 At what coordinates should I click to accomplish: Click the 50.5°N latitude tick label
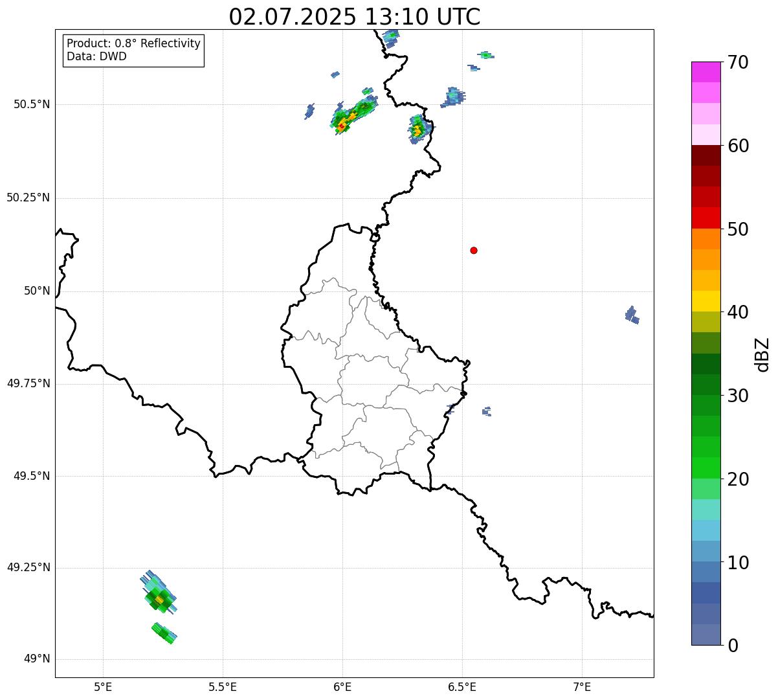(32, 104)
